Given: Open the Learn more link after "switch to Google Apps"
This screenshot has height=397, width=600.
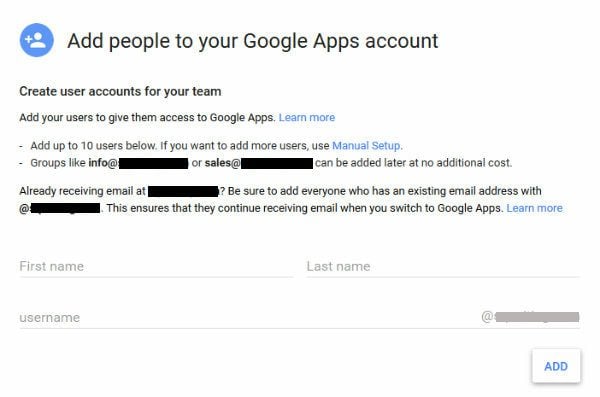Looking at the screenshot, I should pyautogui.click(x=535, y=208).
